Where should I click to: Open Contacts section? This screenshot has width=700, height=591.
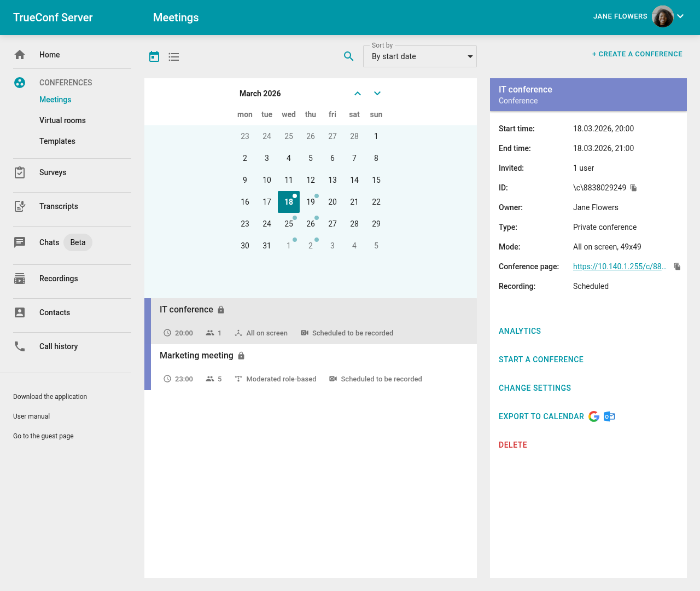pyautogui.click(x=55, y=312)
